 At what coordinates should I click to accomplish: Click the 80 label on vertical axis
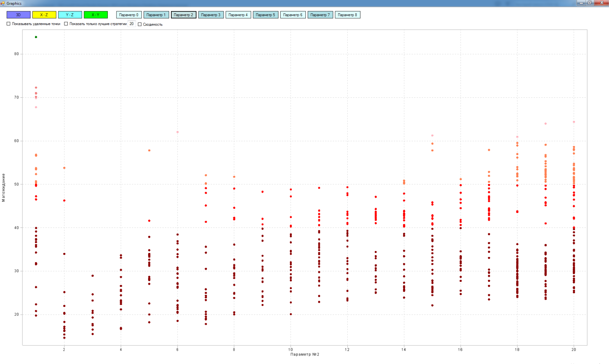(16, 54)
